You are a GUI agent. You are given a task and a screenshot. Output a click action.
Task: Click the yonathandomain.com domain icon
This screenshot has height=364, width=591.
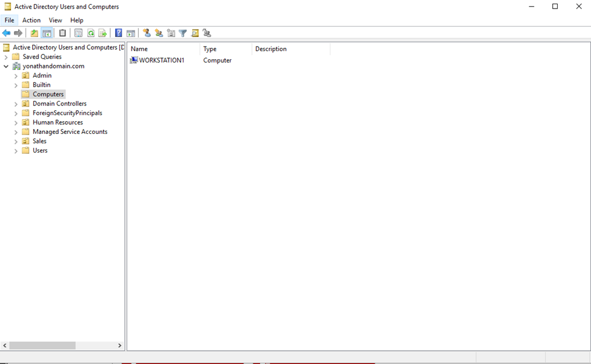pyautogui.click(x=16, y=66)
